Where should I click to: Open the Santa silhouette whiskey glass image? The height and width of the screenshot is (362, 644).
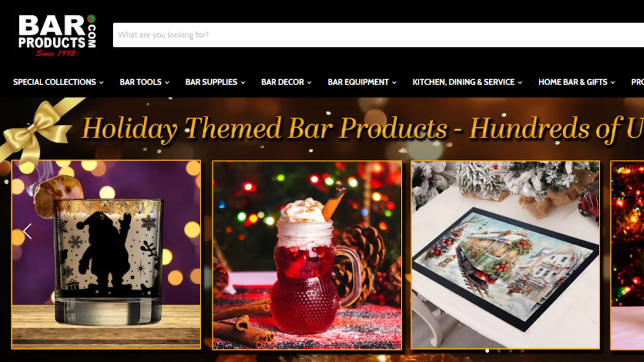[106, 255]
